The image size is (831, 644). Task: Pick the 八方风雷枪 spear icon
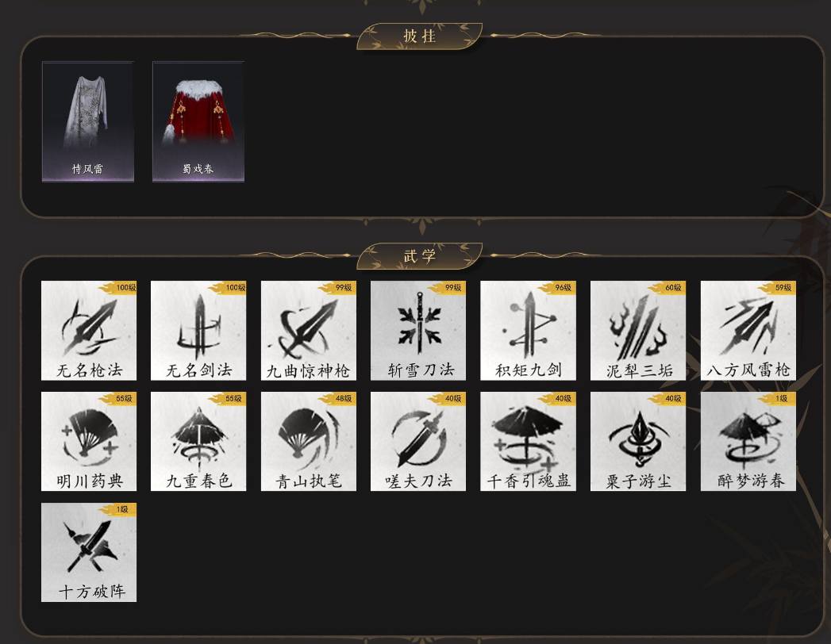point(748,331)
